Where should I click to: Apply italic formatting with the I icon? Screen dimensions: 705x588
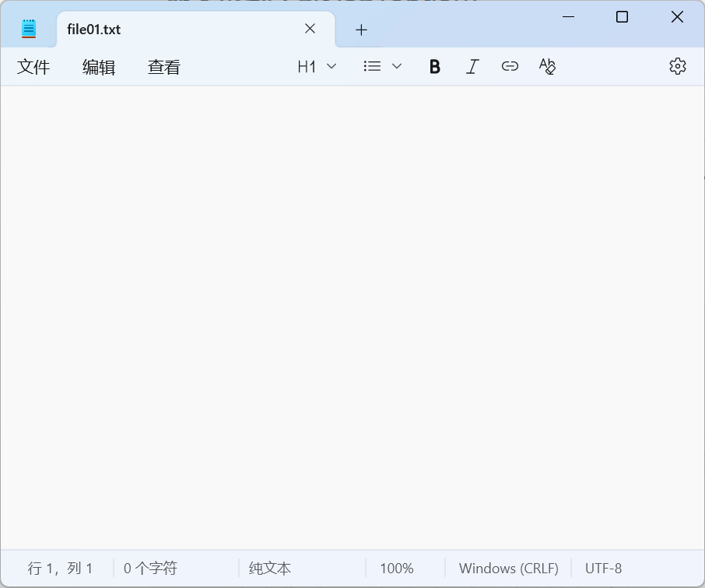[472, 67]
